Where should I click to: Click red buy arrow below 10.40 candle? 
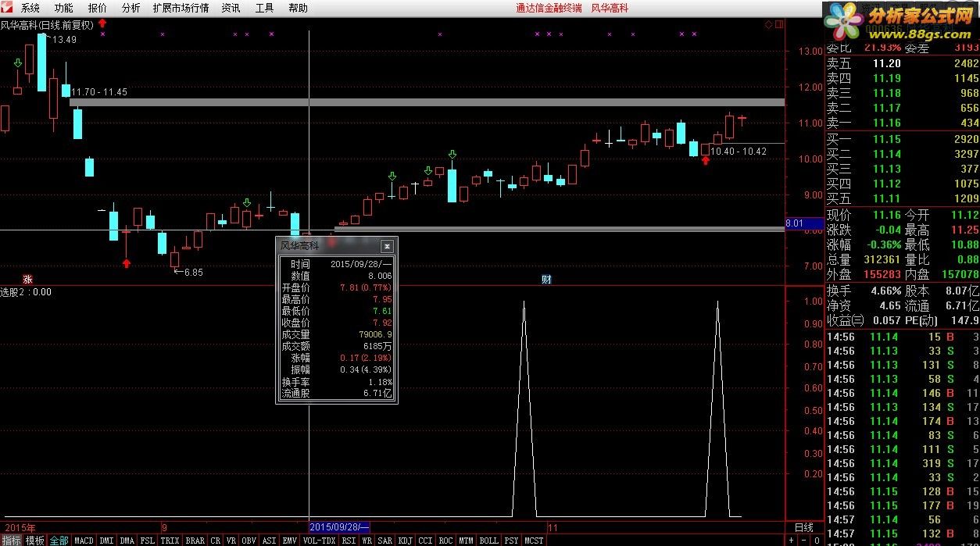point(706,160)
